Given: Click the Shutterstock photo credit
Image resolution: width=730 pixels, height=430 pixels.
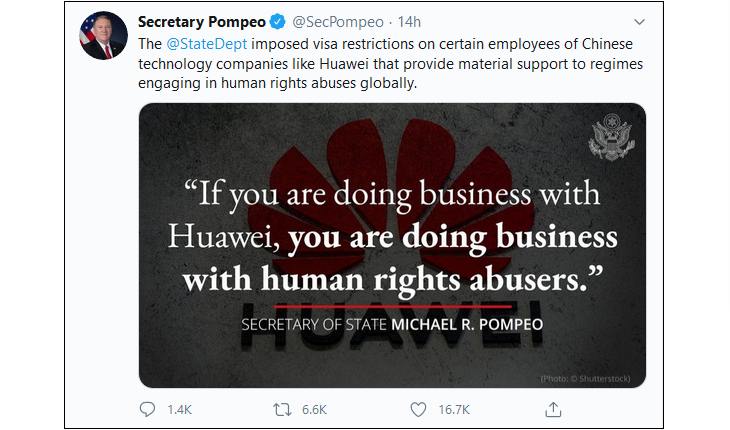Looking at the screenshot, I should [585, 378].
